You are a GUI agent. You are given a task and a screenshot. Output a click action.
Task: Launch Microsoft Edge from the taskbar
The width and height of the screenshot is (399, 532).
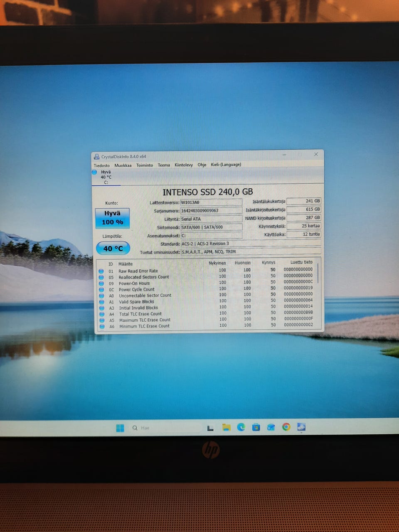click(x=241, y=427)
